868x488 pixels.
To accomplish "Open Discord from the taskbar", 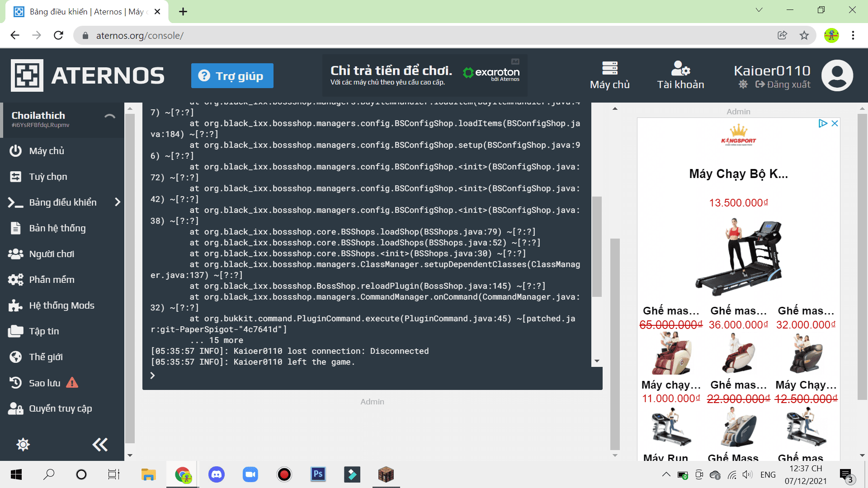I will point(217,474).
